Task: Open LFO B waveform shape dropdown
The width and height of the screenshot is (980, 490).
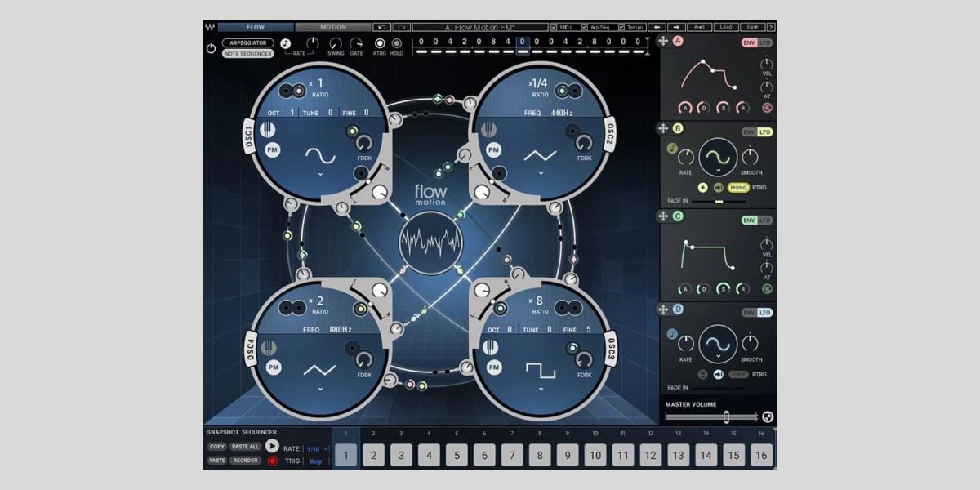Action: coord(718,171)
